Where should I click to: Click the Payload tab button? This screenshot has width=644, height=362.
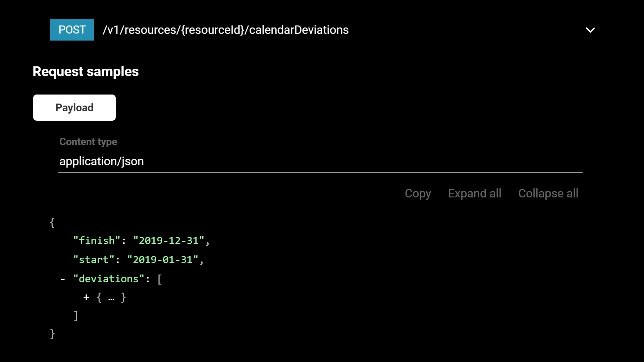74,107
